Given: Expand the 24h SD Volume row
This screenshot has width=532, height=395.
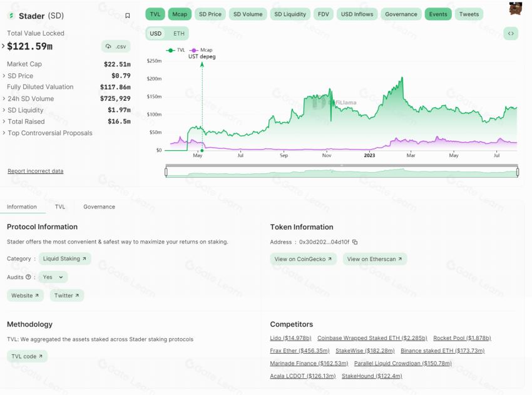Looking at the screenshot, I should 4,98.
